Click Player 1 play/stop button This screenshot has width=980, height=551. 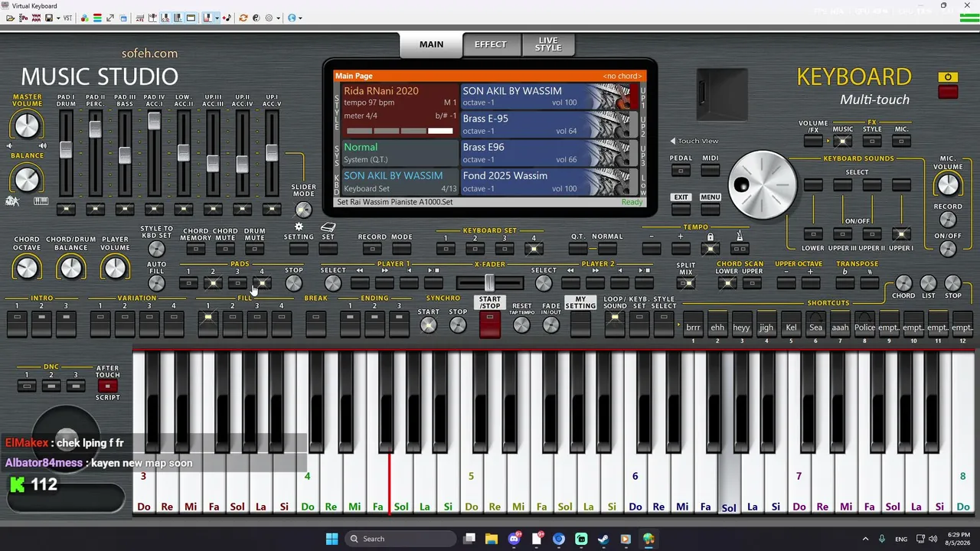(x=433, y=283)
